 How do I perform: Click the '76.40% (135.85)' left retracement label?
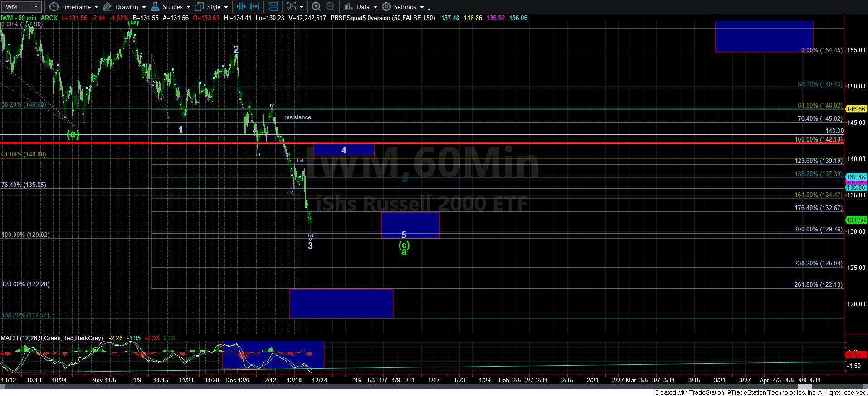click(x=24, y=185)
